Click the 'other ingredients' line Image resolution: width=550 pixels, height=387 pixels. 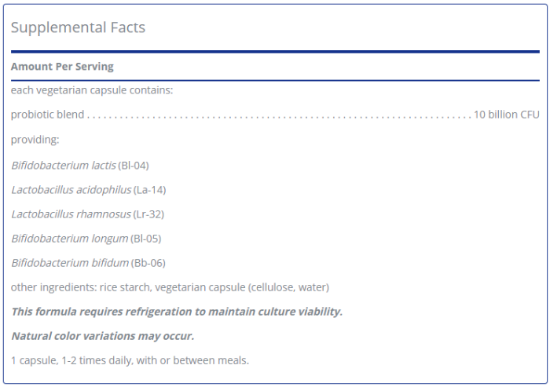coord(170,287)
